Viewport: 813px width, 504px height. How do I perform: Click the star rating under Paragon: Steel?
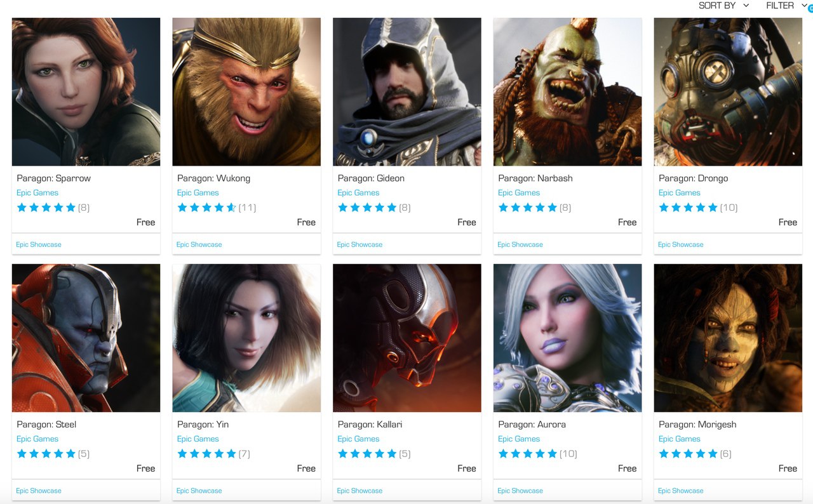(x=46, y=454)
